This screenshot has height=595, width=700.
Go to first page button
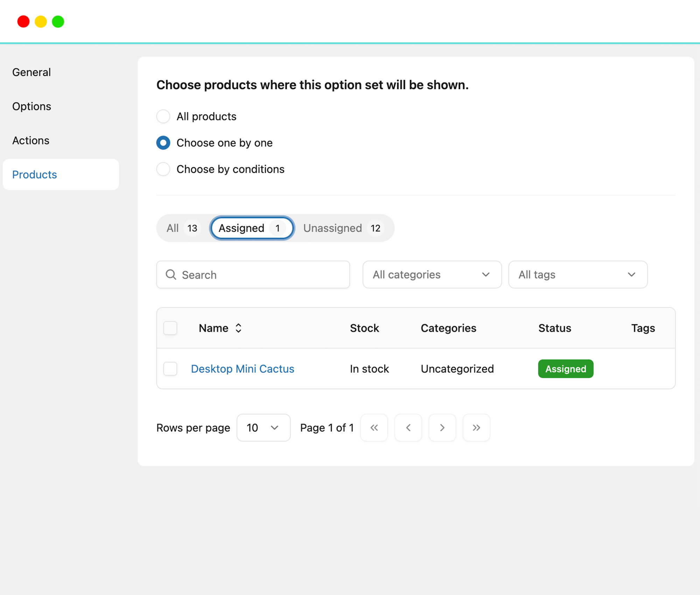click(374, 428)
